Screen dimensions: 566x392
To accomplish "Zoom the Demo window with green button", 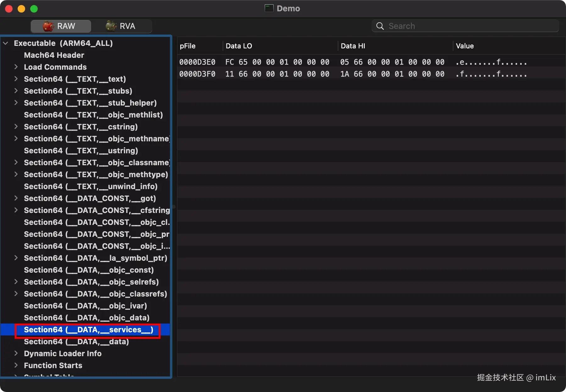I will (x=34, y=9).
